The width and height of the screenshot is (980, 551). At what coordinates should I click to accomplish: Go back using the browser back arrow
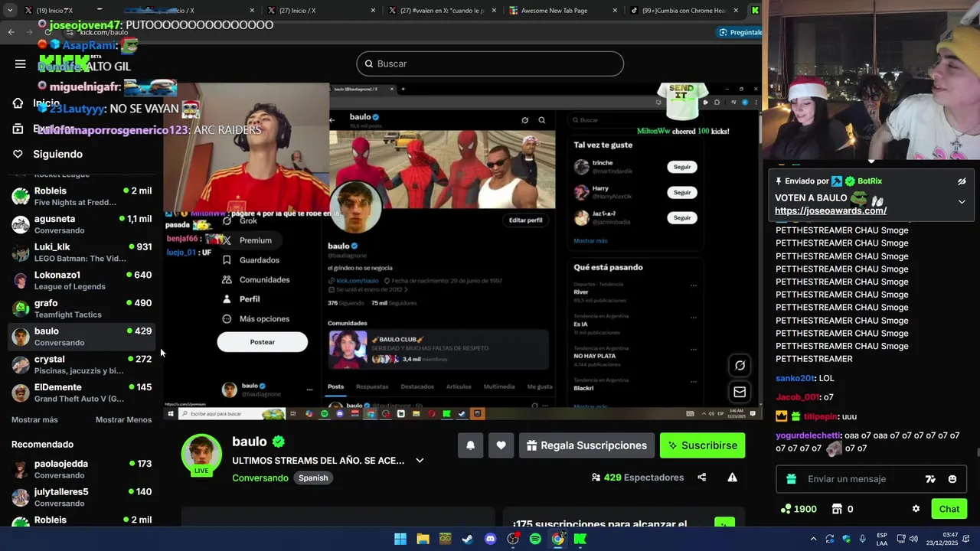coord(11,32)
